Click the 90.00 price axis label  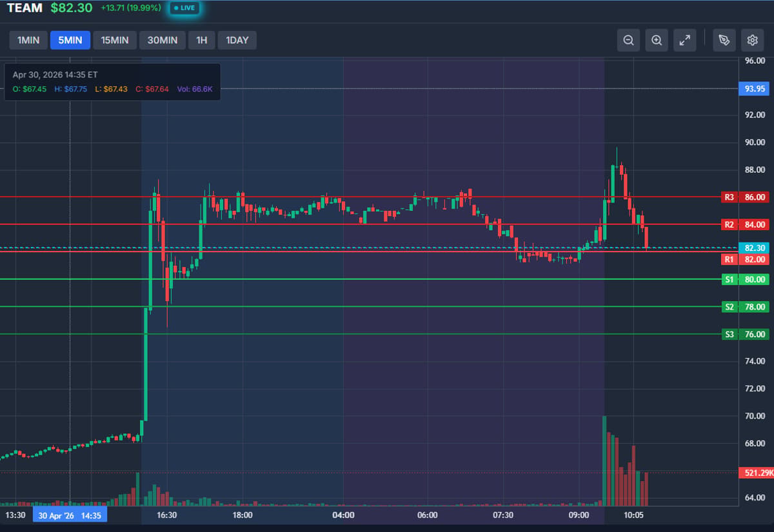755,143
